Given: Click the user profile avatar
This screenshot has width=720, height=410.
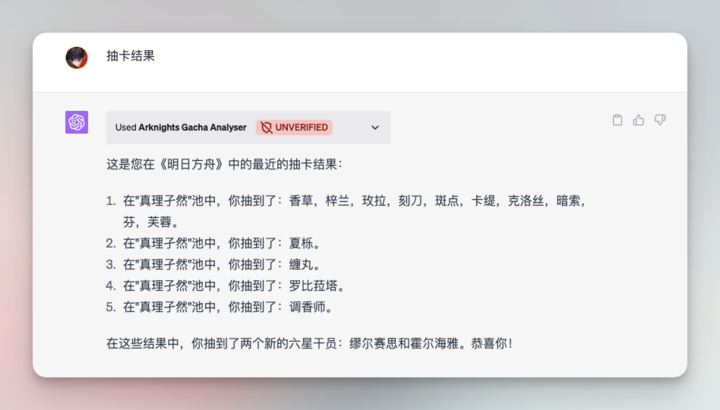Looking at the screenshot, I should coord(77,57).
